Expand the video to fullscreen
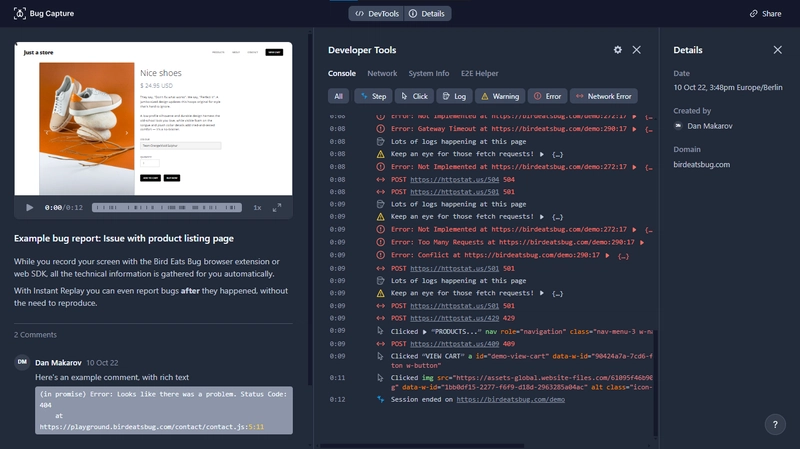800x449 pixels. (x=277, y=208)
